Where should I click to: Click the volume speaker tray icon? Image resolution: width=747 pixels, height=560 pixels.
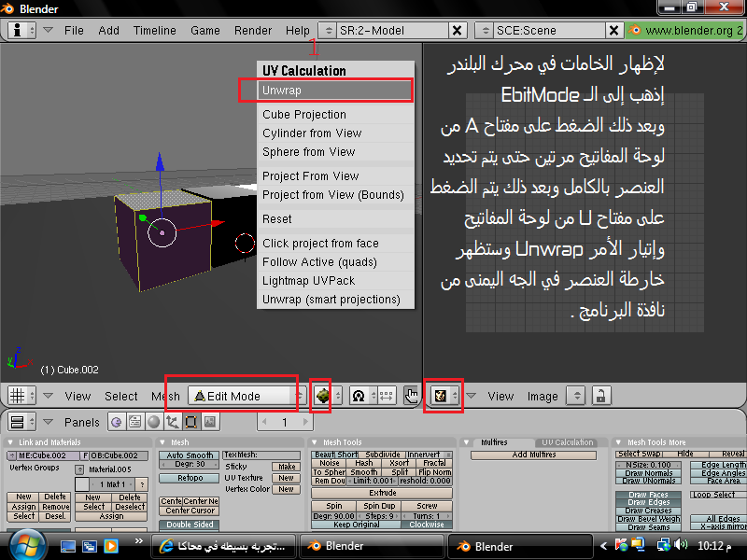tap(681, 545)
